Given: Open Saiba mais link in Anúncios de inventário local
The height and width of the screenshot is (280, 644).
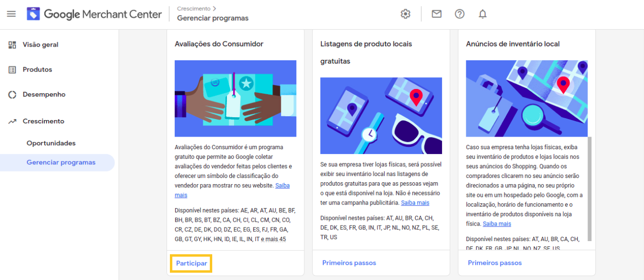Looking at the screenshot, I should pyautogui.click(x=497, y=224).
